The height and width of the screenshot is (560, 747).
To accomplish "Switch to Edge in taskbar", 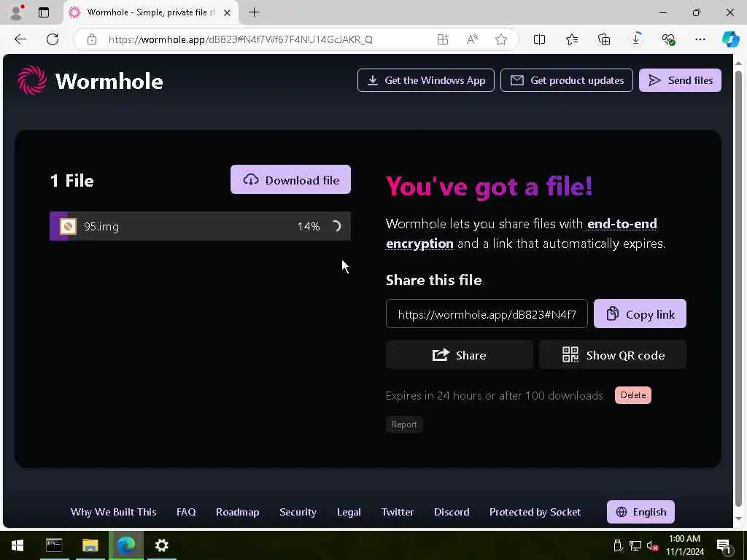I will 126,545.
